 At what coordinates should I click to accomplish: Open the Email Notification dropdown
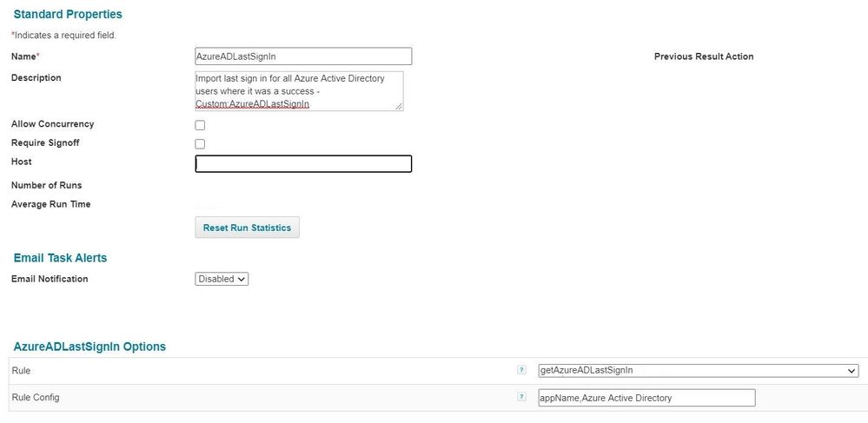[222, 279]
